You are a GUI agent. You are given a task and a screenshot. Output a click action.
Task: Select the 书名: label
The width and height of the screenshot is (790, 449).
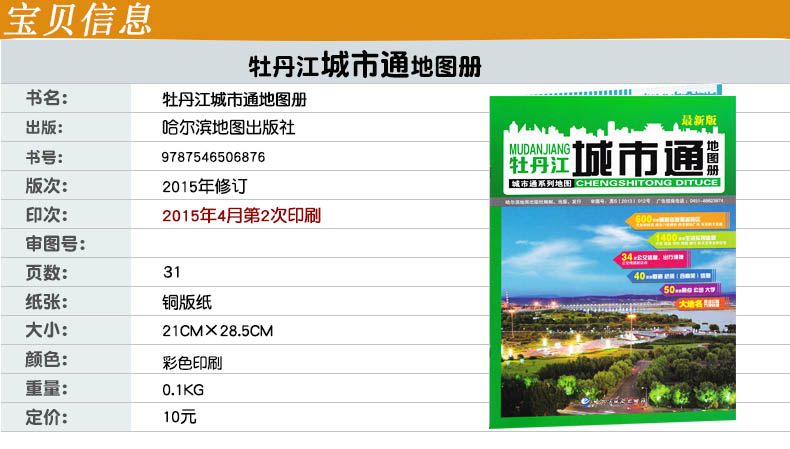[x=46, y=98]
